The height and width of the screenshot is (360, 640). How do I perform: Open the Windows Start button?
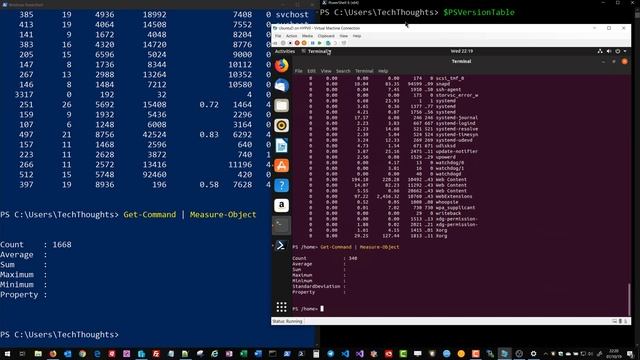tap(7, 353)
